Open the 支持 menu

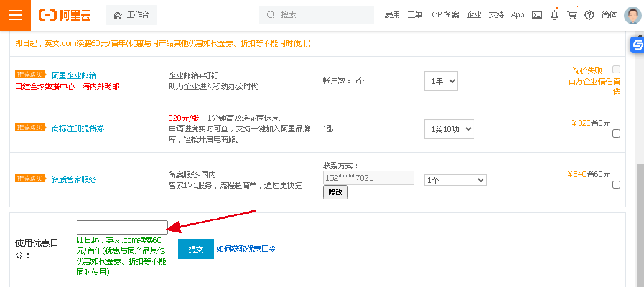coord(496,15)
